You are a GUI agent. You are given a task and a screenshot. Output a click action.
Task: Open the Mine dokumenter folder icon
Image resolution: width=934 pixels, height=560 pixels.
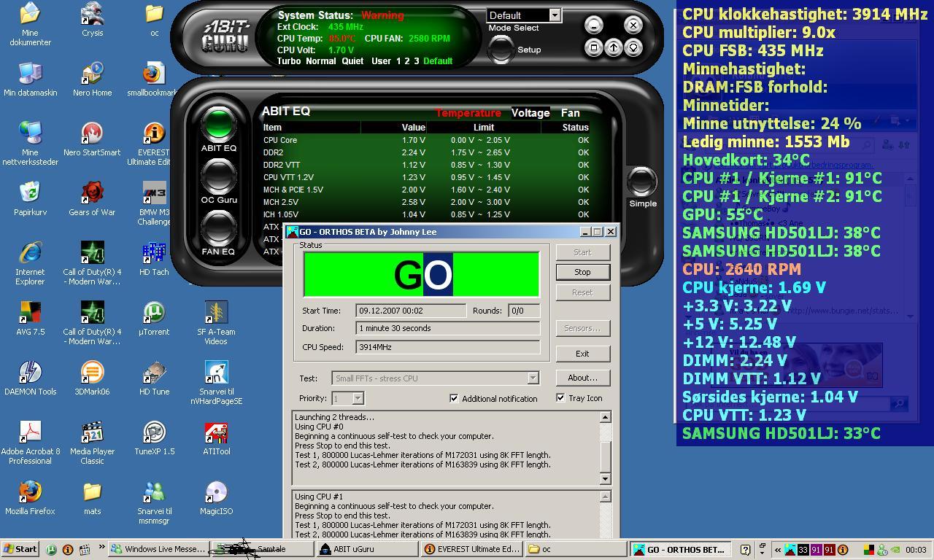point(30,24)
